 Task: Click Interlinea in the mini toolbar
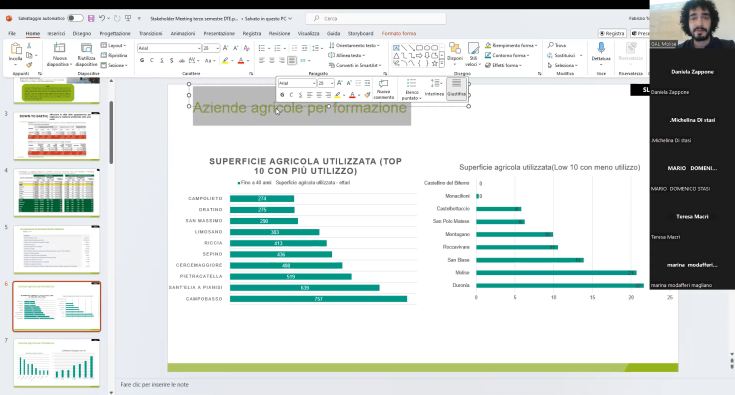tap(435, 89)
